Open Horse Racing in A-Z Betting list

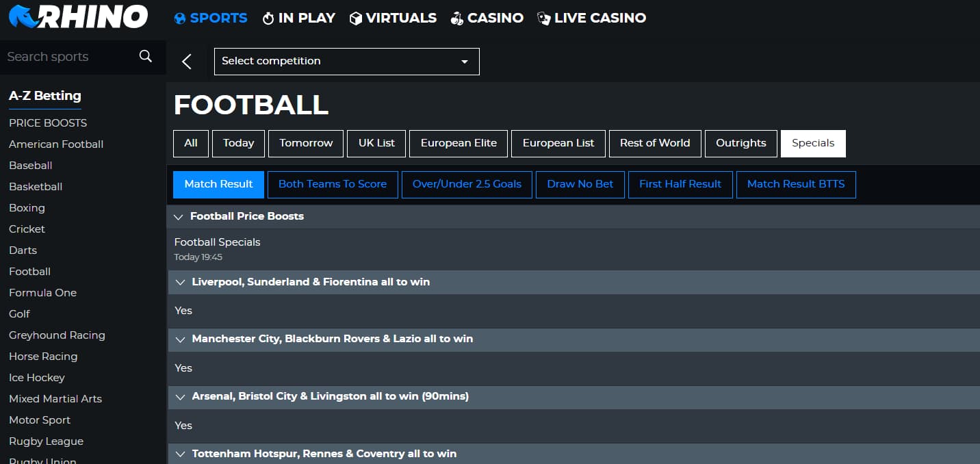43,356
